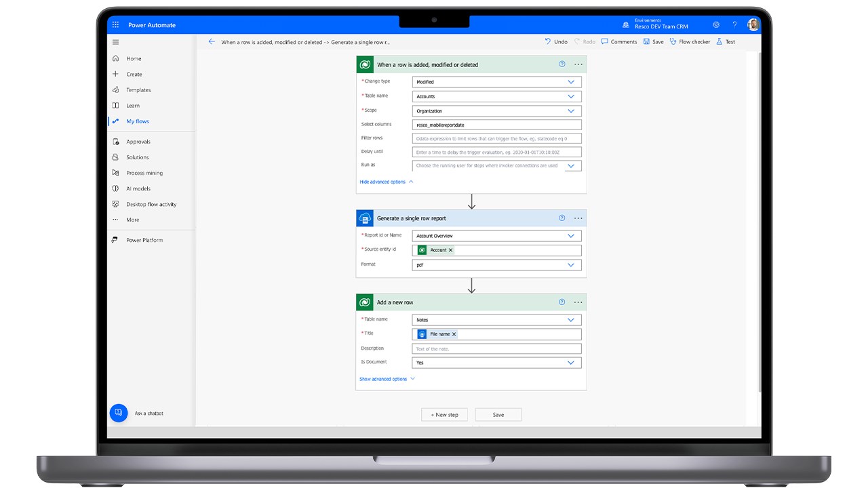Click the Save button below the flow
The width and height of the screenshot is (868, 488).
498,415
